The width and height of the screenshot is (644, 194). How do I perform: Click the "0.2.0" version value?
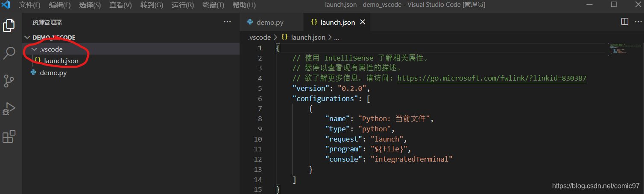352,88
